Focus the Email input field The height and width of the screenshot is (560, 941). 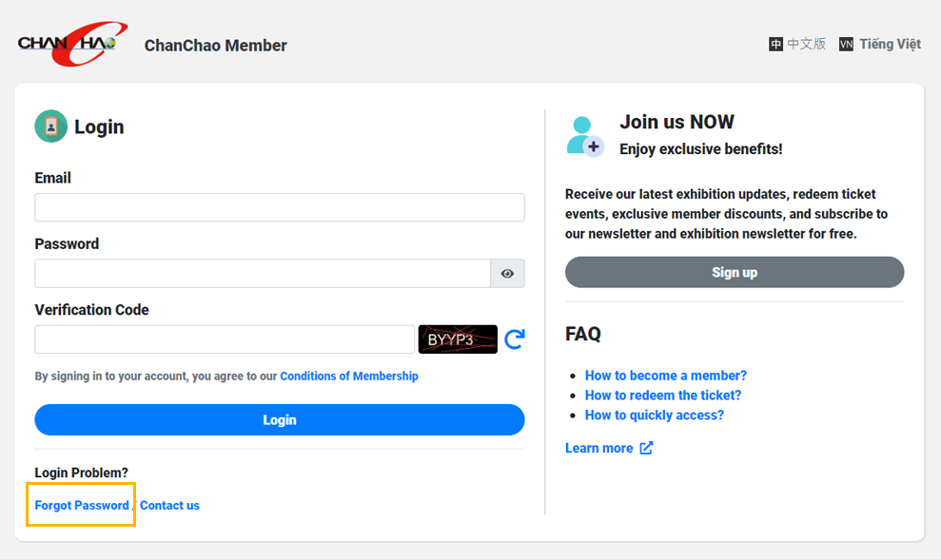(x=280, y=207)
